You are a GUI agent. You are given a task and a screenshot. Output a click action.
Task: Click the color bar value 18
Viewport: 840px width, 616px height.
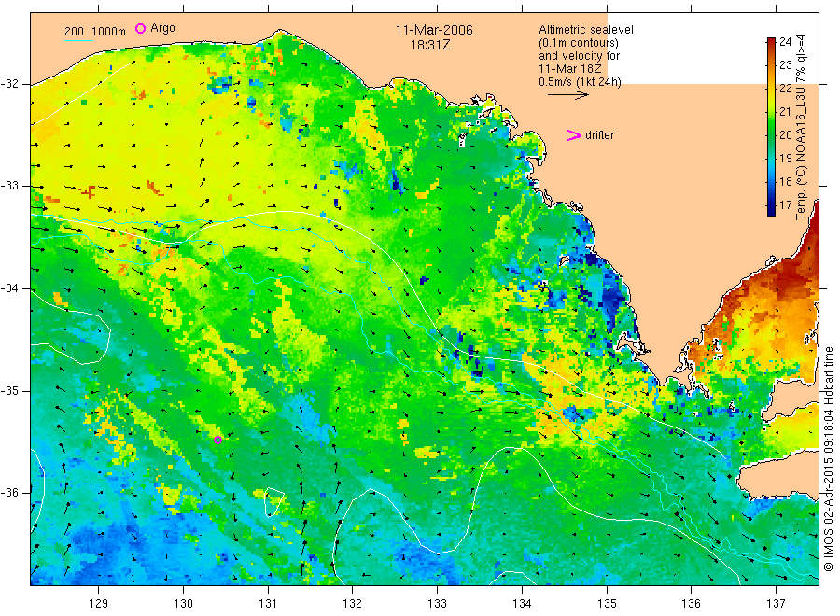785,182
